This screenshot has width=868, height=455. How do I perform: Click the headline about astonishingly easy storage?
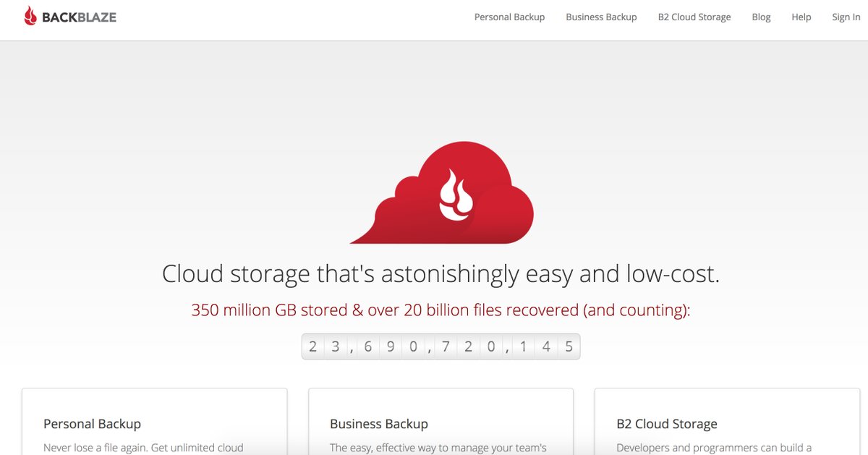441,274
